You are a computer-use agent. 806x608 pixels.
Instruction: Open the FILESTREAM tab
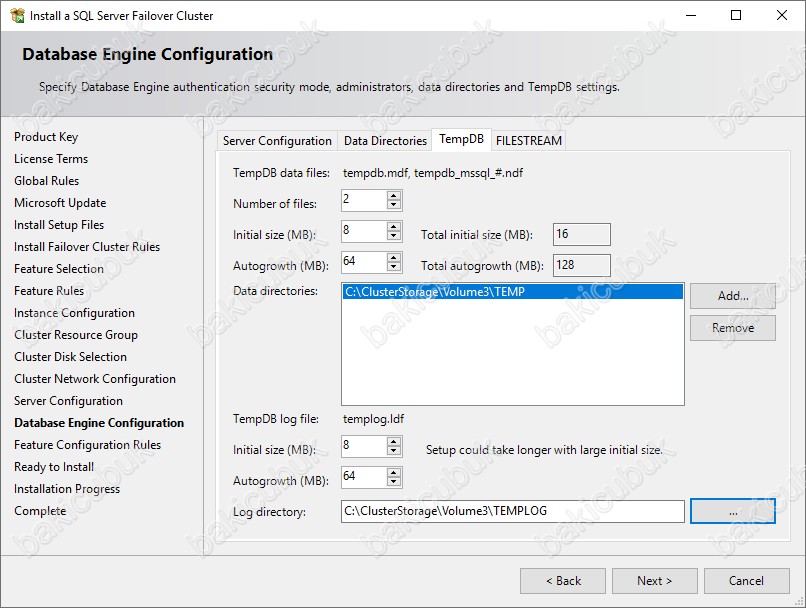point(528,141)
